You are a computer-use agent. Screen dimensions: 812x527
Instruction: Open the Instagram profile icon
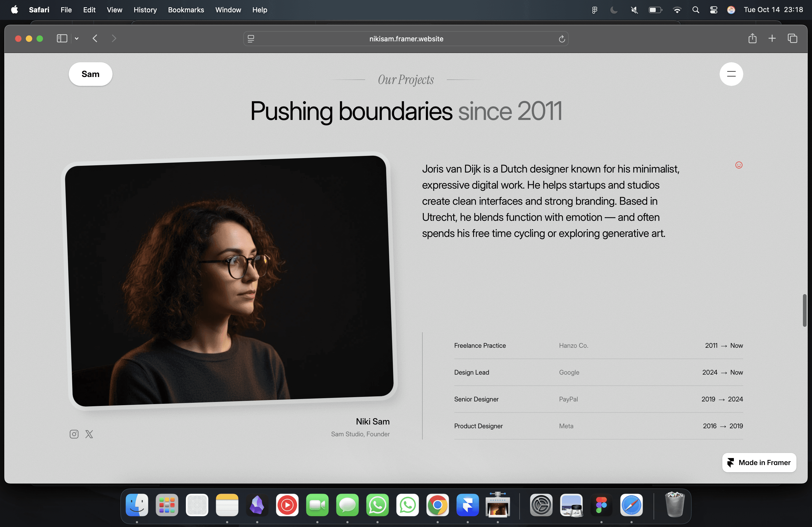[74, 434]
